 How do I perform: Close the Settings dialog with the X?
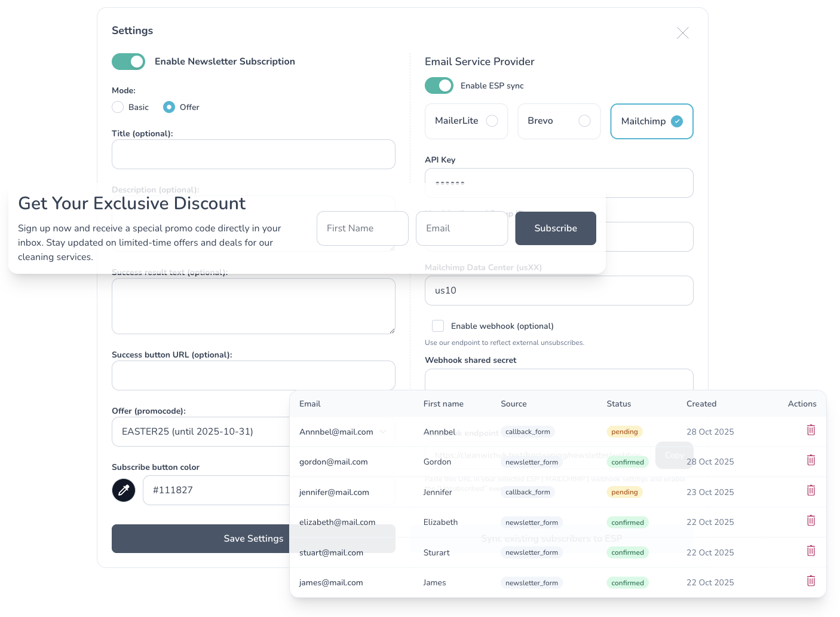coord(682,33)
